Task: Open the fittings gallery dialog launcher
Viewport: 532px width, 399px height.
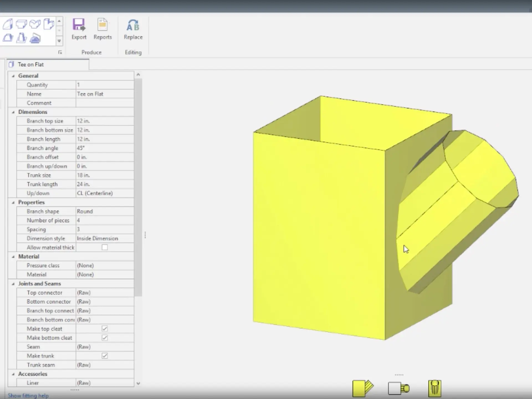Action: pos(60,52)
